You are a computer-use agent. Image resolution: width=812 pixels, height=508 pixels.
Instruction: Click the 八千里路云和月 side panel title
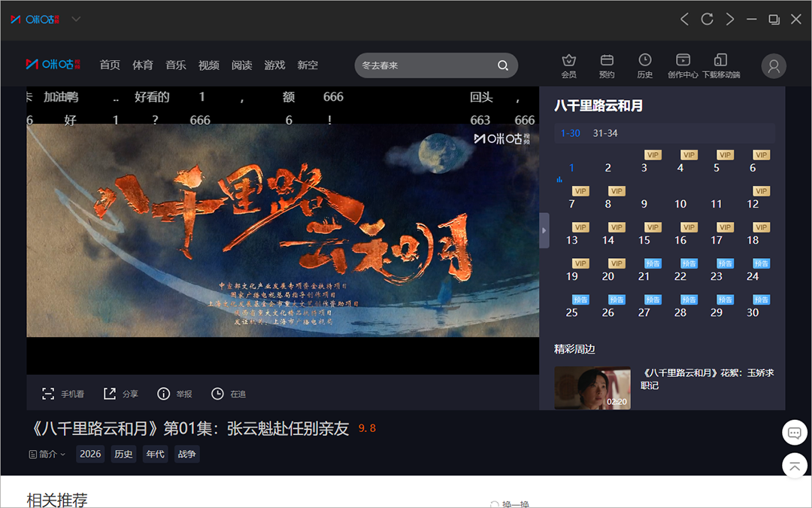tap(598, 106)
